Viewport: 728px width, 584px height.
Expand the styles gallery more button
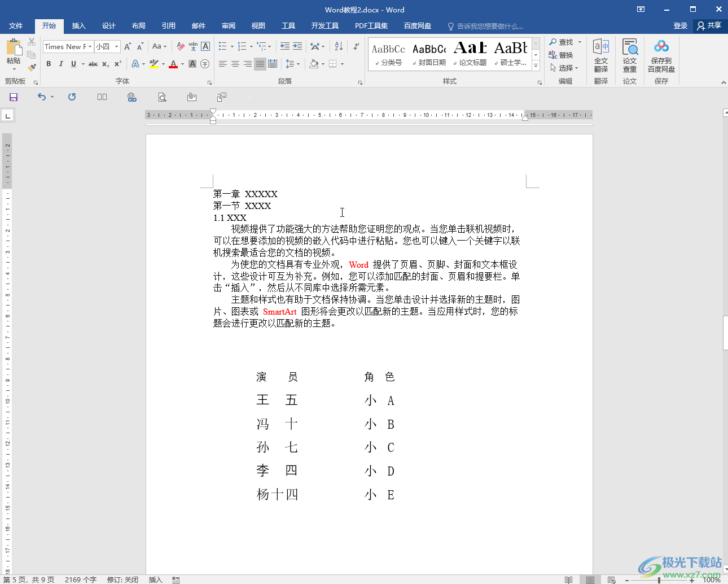pos(536,66)
